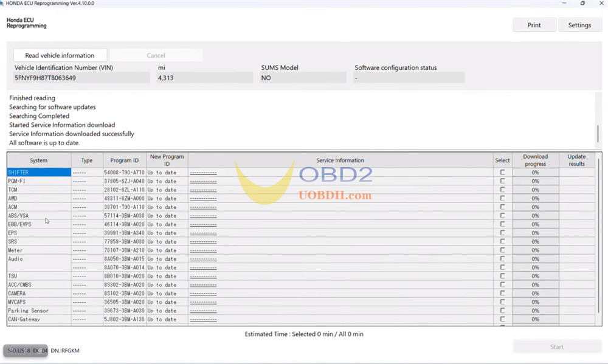Open service information link for PGM-FI
Screen dimensions: 608x364
203,182
